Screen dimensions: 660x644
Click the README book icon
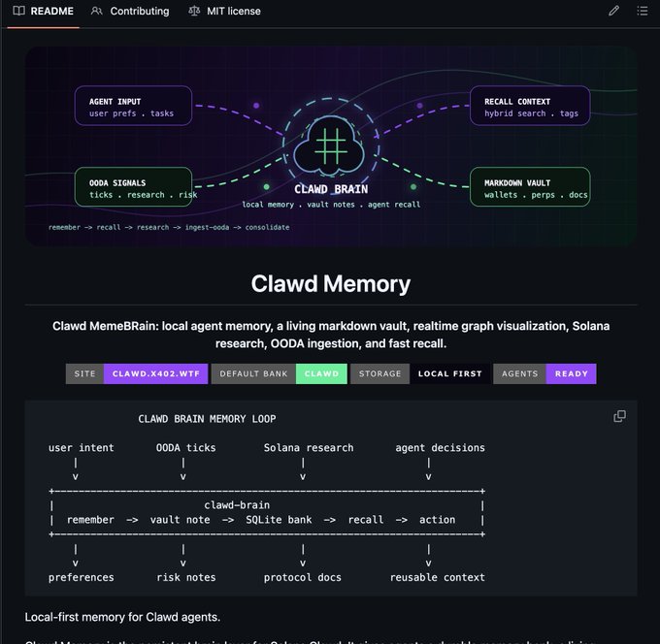click(19, 11)
